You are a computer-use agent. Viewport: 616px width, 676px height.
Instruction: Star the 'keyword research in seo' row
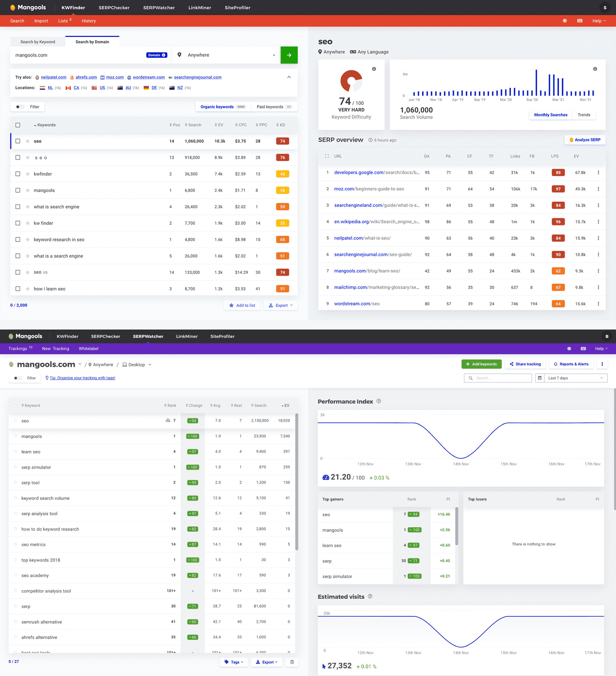click(28, 239)
